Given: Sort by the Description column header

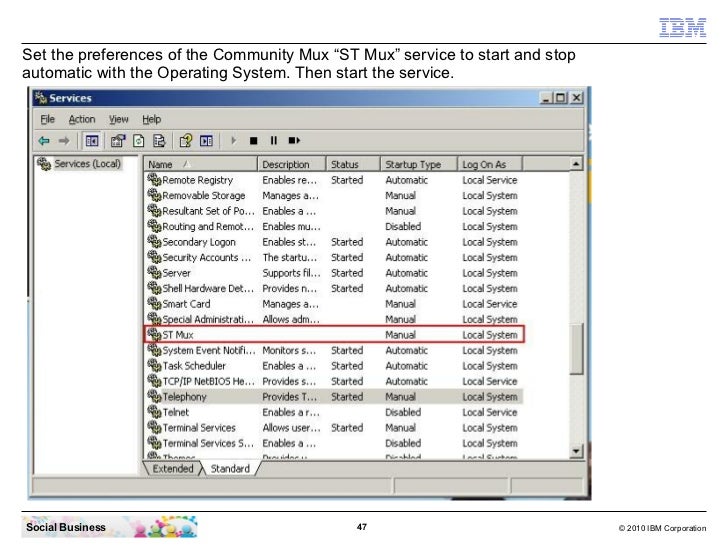Looking at the screenshot, I should pos(292,164).
